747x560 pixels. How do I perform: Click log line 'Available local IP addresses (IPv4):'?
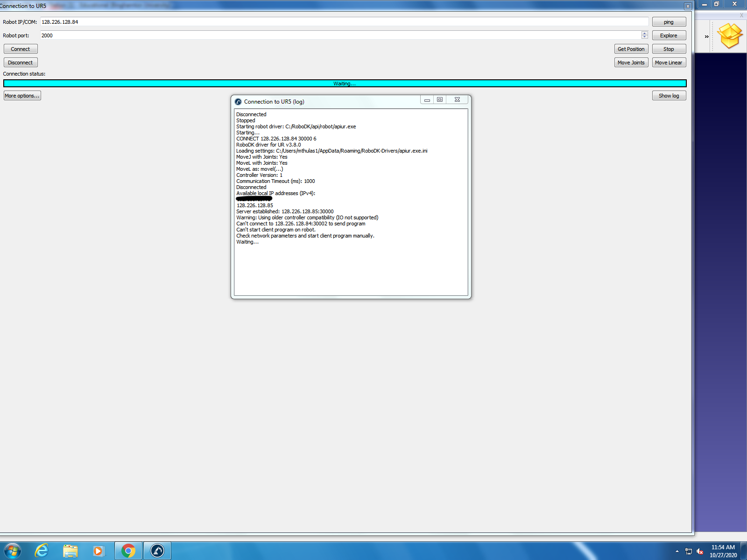pyautogui.click(x=276, y=193)
